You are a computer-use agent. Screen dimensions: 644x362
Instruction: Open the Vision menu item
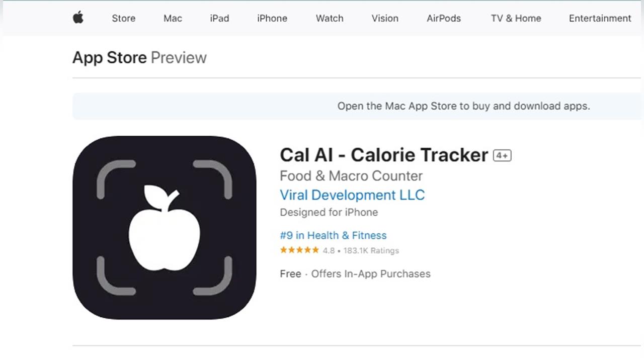click(385, 18)
